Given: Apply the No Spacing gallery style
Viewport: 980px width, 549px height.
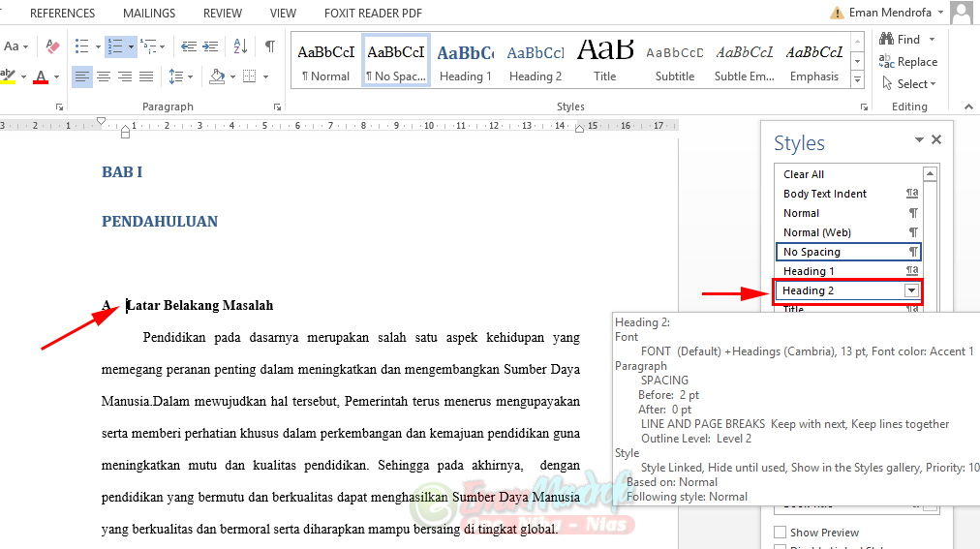Looking at the screenshot, I should click(396, 61).
